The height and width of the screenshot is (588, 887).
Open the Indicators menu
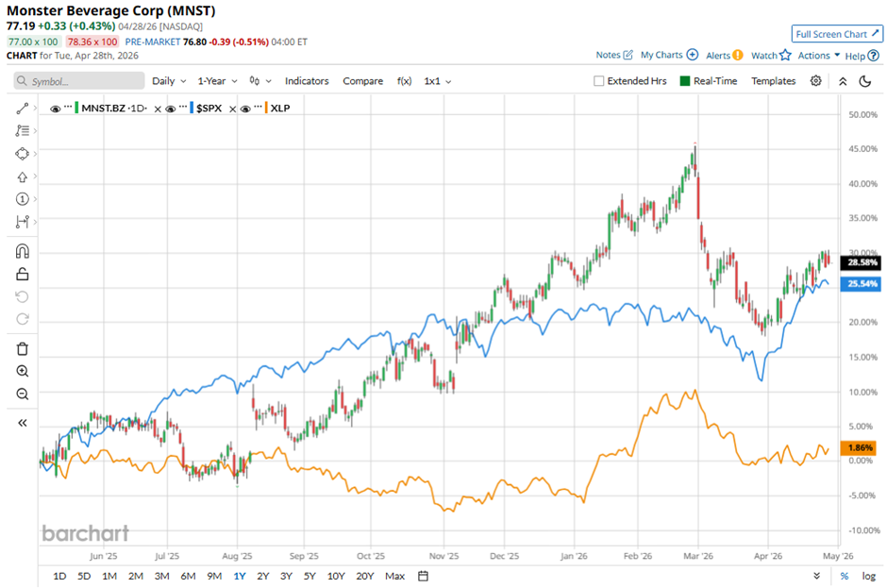tap(307, 81)
